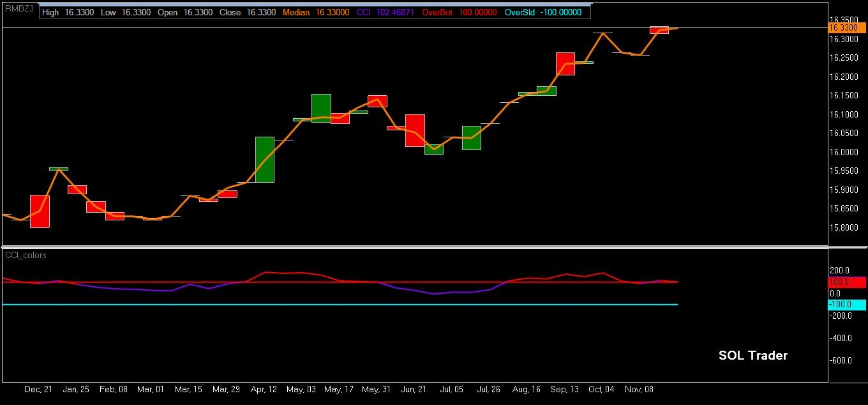Click the red candle above Sep, 13

565,64
